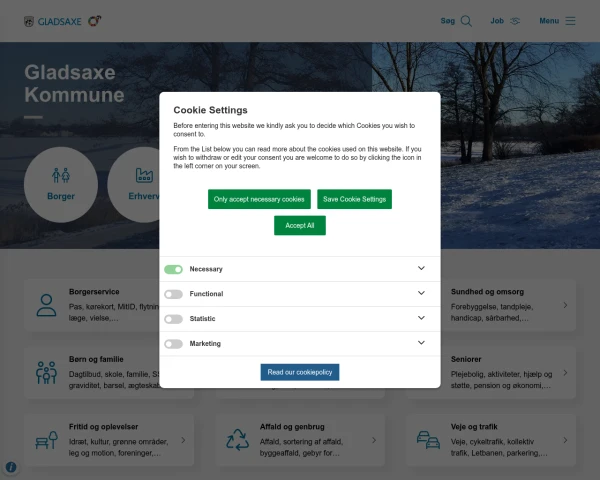600x480 pixels.
Task: Click the Menu label in header
Action: [x=549, y=21]
